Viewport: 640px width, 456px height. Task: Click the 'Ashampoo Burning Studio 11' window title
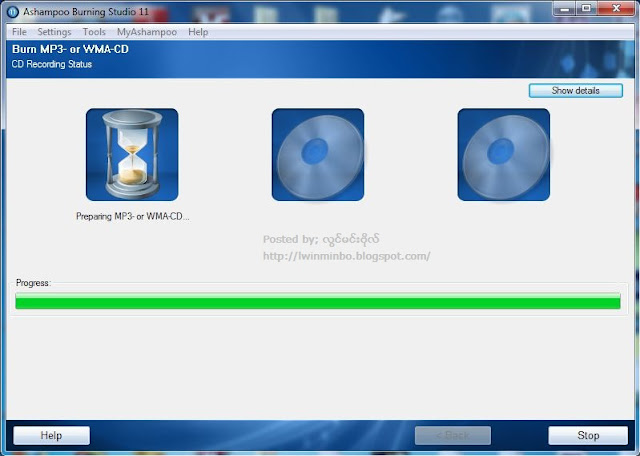[x=86, y=12]
